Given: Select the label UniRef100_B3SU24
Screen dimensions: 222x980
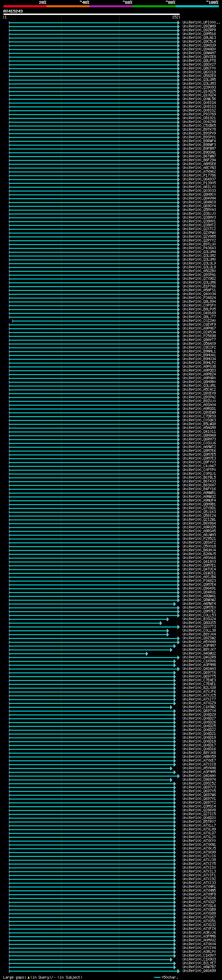Looking at the screenshot, I should click(x=199, y=619).
